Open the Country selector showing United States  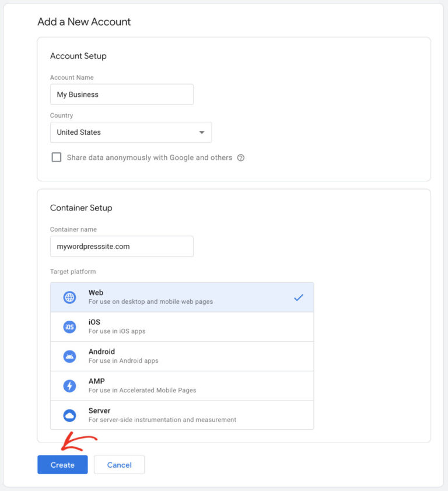tap(131, 132)
